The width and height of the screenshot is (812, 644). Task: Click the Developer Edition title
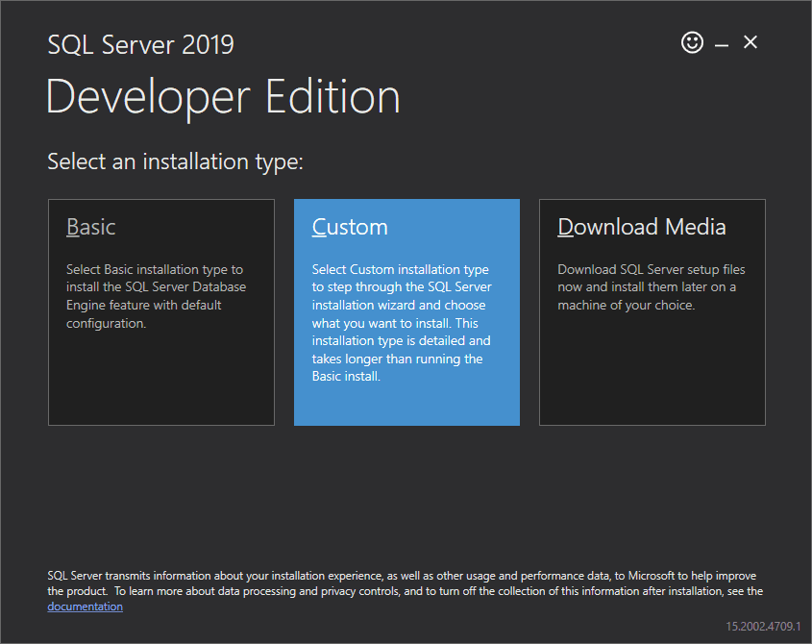click(x=223, y=96)
